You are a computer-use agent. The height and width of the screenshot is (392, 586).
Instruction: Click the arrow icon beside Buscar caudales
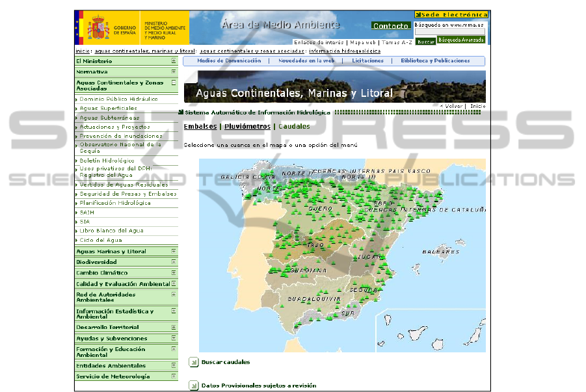[193, 361]
